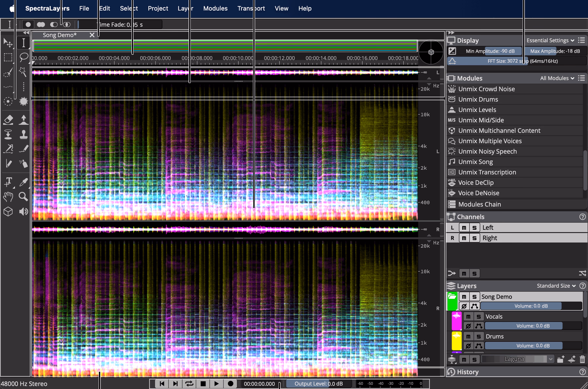Select the Time selection I-beam tool
Image resolution: width=588 pixels, height=389 pixels.
[x=24, y=42]
